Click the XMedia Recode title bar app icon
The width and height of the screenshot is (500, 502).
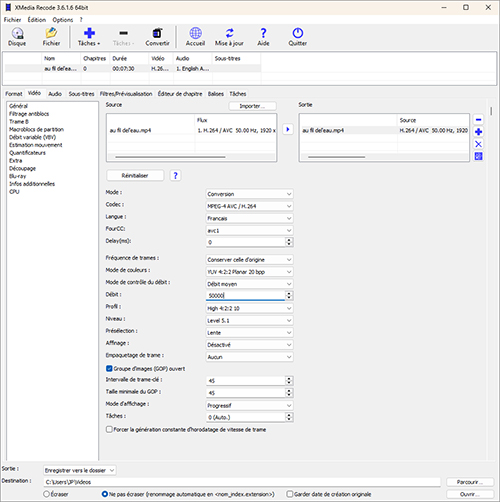8,7
